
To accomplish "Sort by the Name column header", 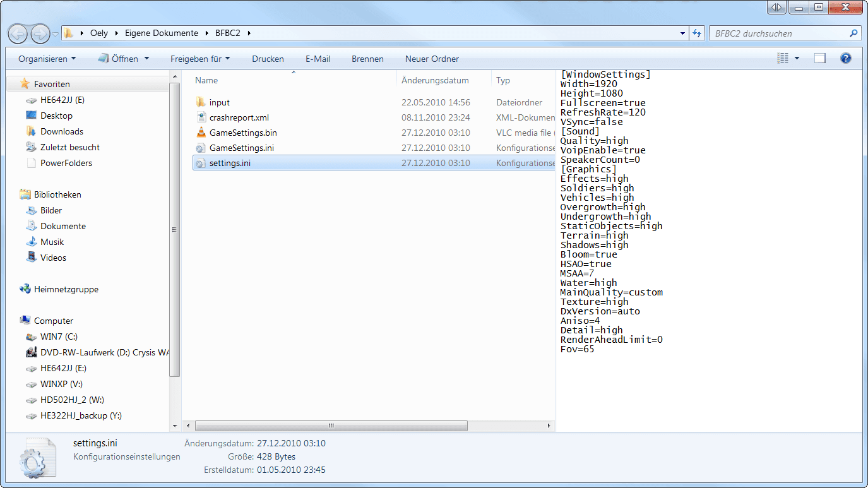I will coord(206,80).
